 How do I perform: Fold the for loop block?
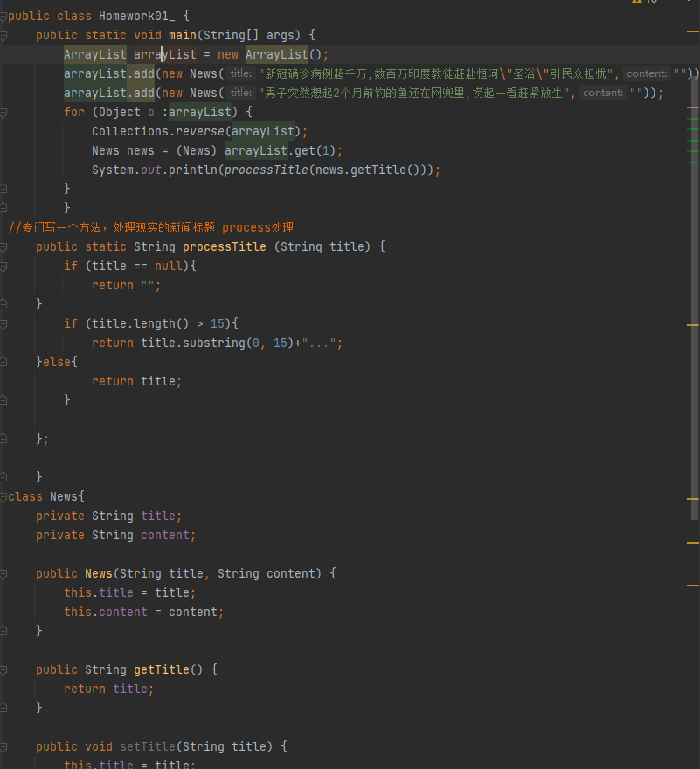[3, 113]
